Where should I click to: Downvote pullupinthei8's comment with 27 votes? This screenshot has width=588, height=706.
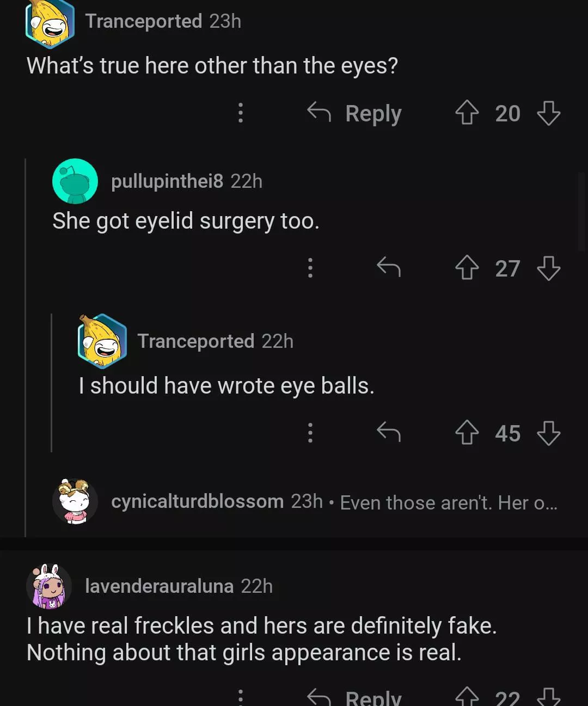pos(548,268)
